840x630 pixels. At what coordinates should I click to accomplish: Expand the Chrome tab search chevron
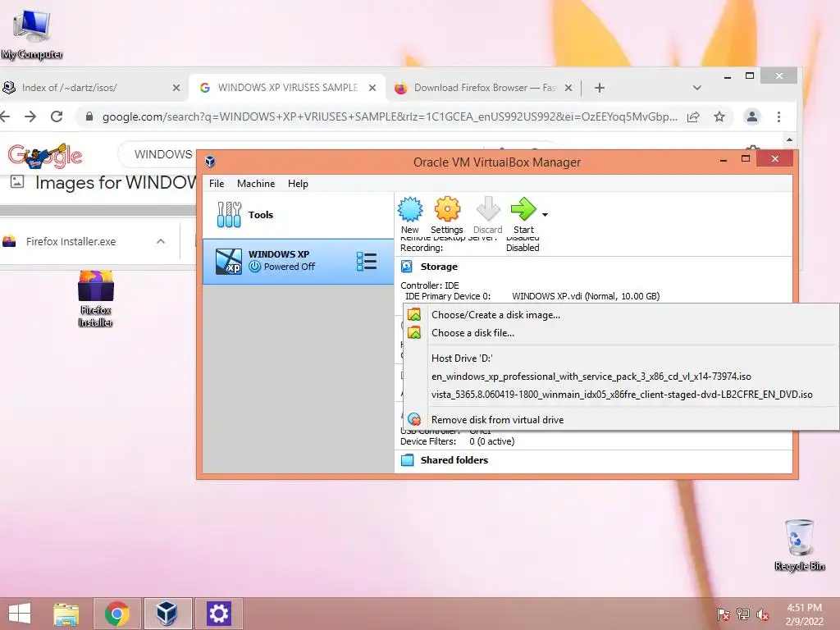697,88
